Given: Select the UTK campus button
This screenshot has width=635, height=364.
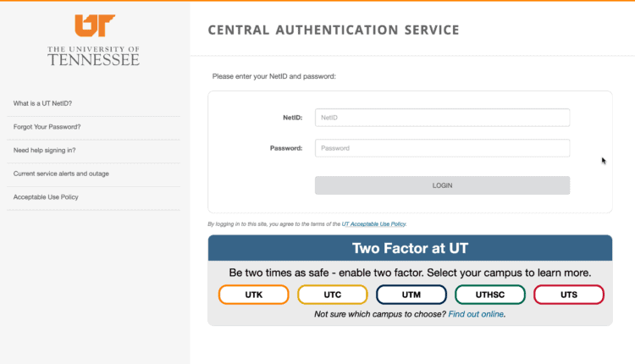Looking at the screenshot, I should (253, 295).
